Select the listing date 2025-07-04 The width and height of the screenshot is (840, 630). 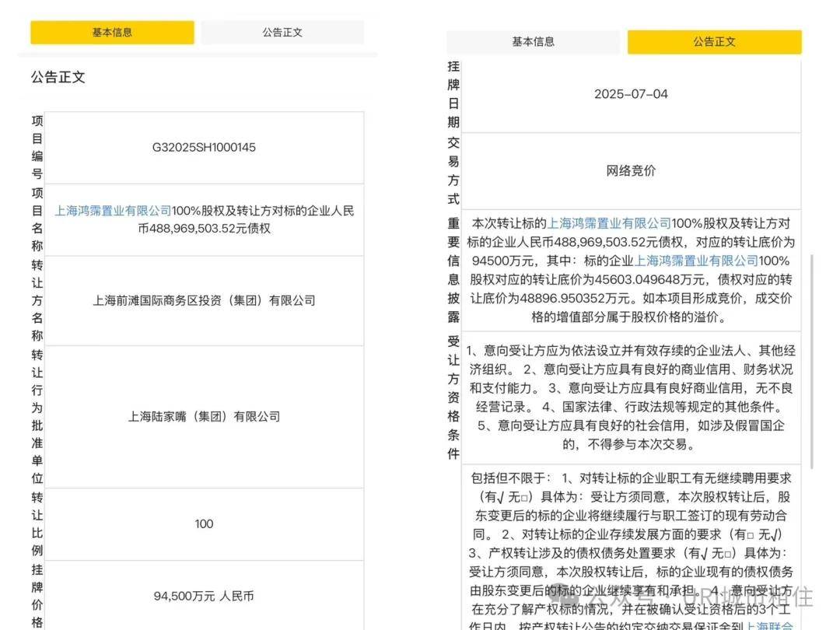(631, 94)
